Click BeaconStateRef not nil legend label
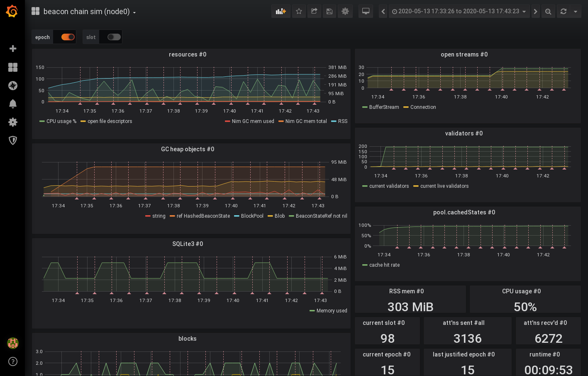 pos(322,216)
